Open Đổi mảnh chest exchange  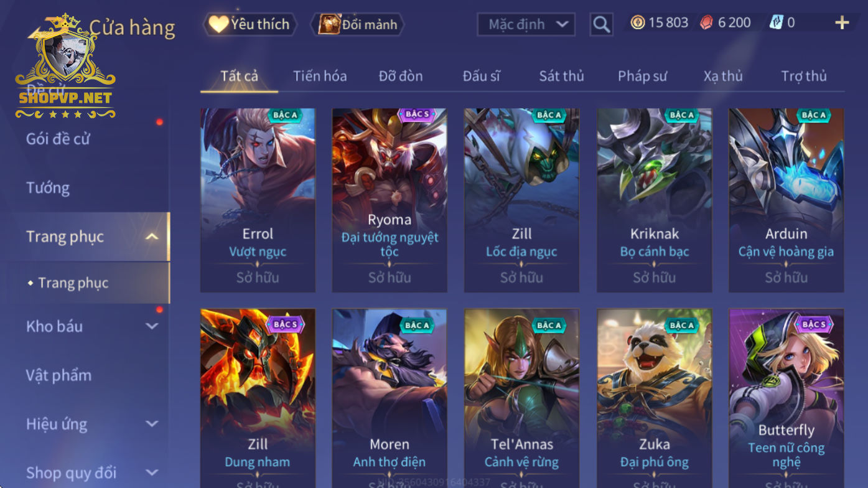pos(358,24)
